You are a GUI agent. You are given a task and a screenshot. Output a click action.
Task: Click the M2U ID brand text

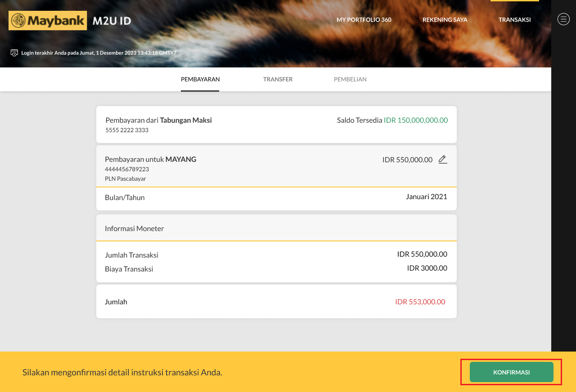point(112,21)
